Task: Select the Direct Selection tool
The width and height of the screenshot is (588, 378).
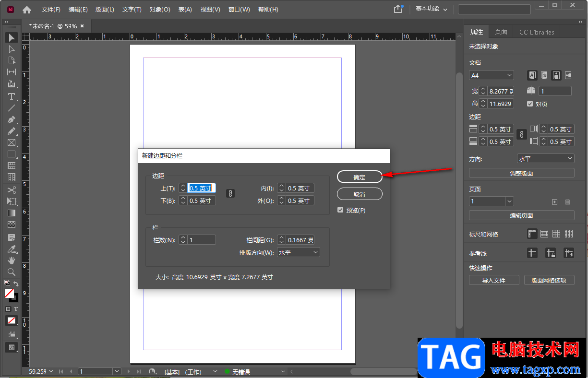Action: click(x=12, y=49)
